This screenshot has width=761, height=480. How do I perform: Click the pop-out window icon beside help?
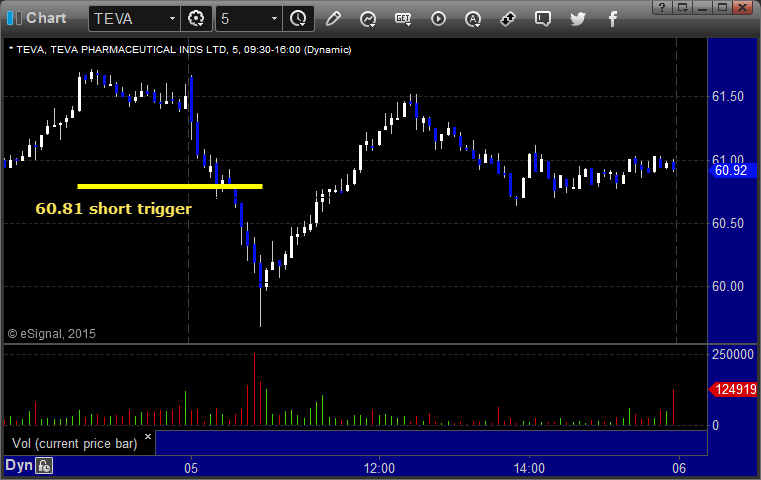(x=683, y=7)
